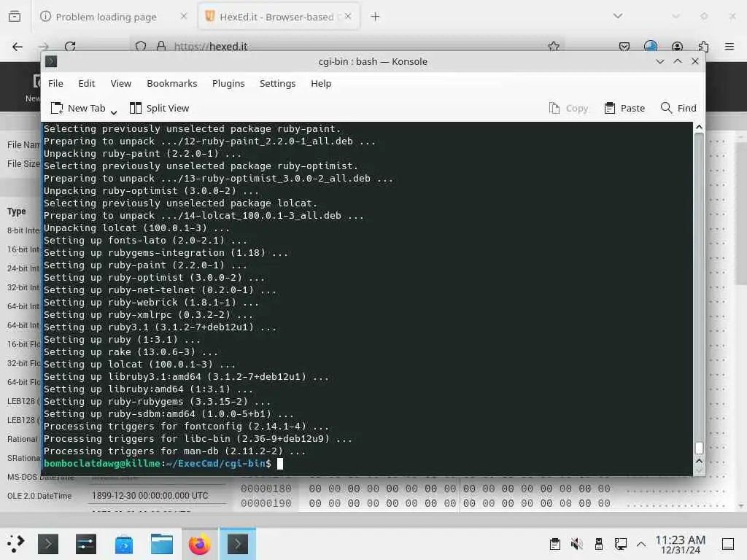747x560 pixels.
Task: Open the Settings menu in Konsole
Action: point(277,83)
